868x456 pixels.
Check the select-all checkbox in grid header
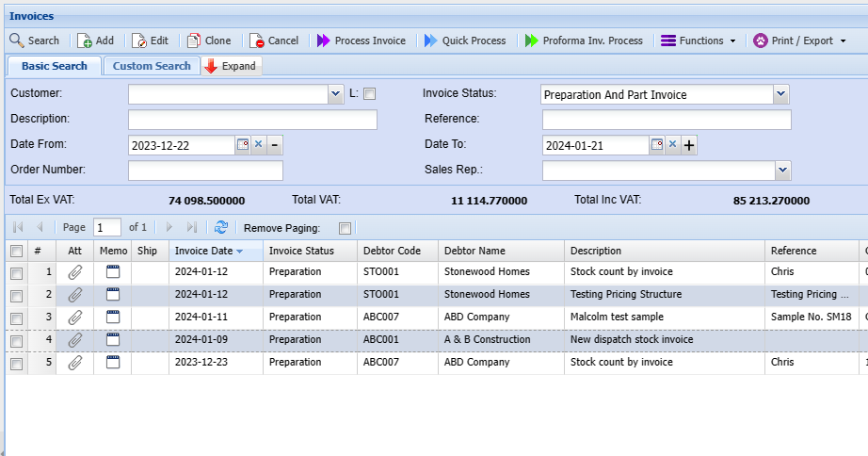pos(16,251)
